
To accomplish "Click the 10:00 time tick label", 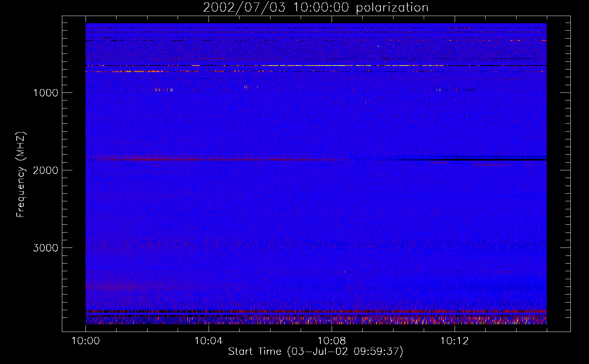I will click(x=86, y=341).
